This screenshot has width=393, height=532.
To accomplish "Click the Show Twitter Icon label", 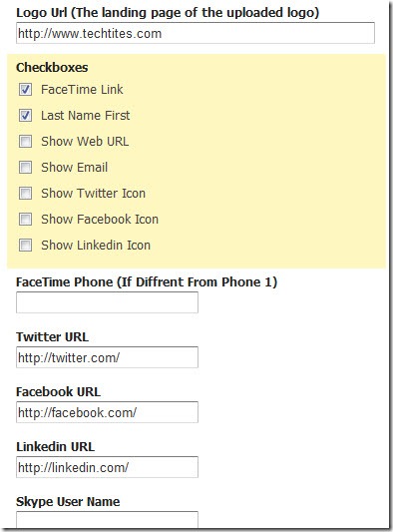I will [x=93, y=194].
